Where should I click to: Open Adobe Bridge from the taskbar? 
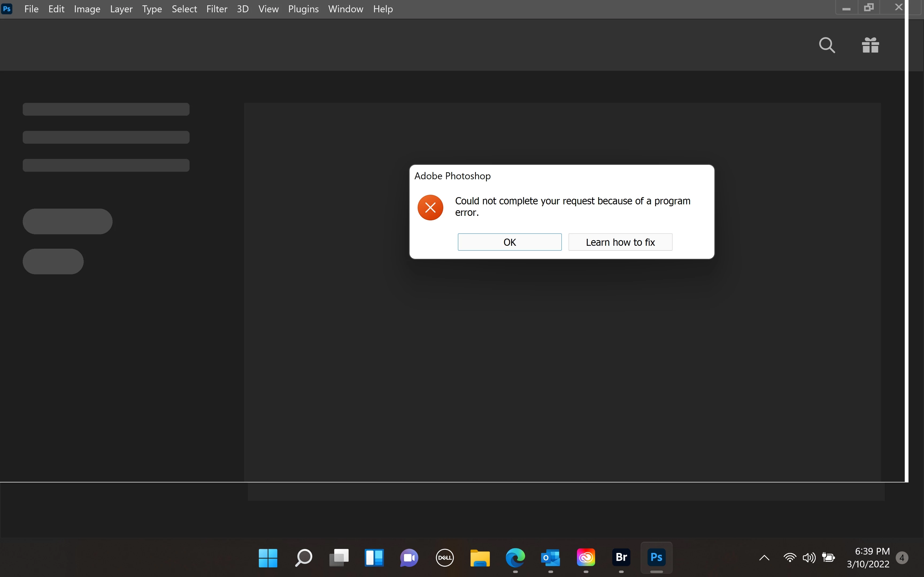pyautogui.click(x=621, y=557)
